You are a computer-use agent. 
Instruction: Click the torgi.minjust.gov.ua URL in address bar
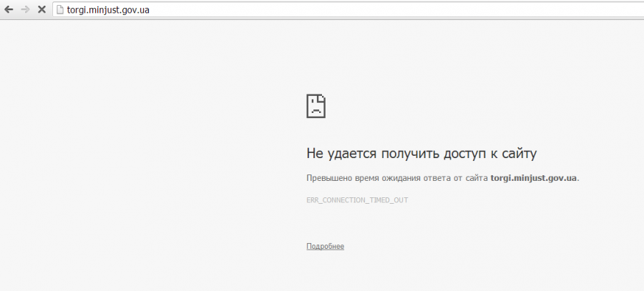[108, 10]
